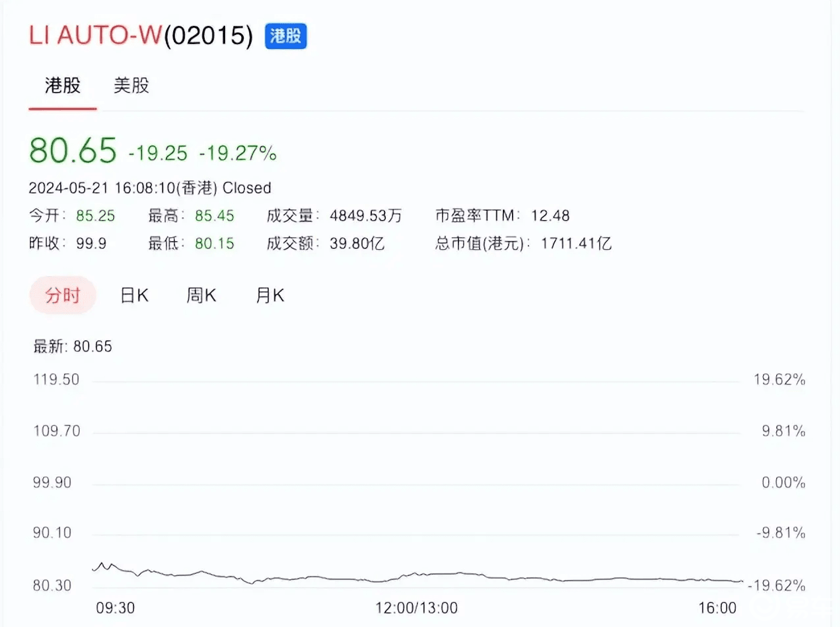Click the percent change -19.27%

pos(238,153)
